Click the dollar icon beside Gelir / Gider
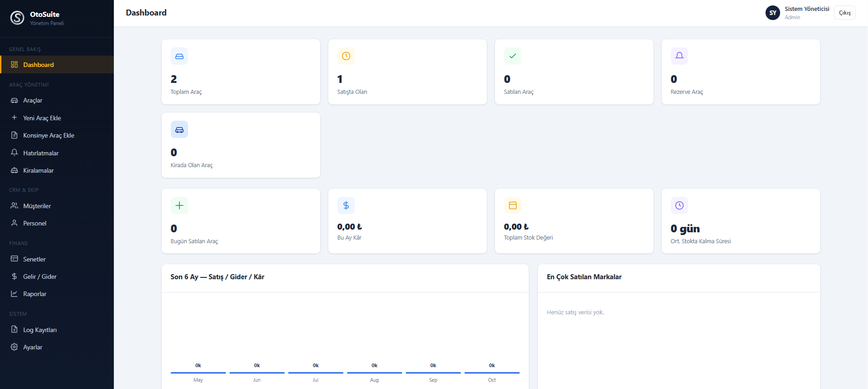The height and width of the screenshot is (389, 868). tap(15, 276)
